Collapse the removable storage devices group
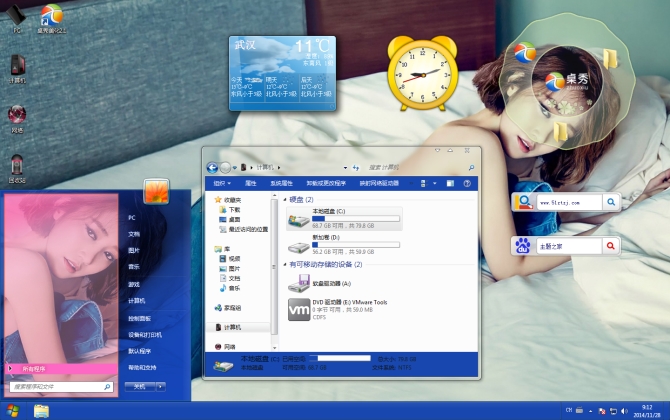The image size is (670, 420). click(x=283, y=265)
